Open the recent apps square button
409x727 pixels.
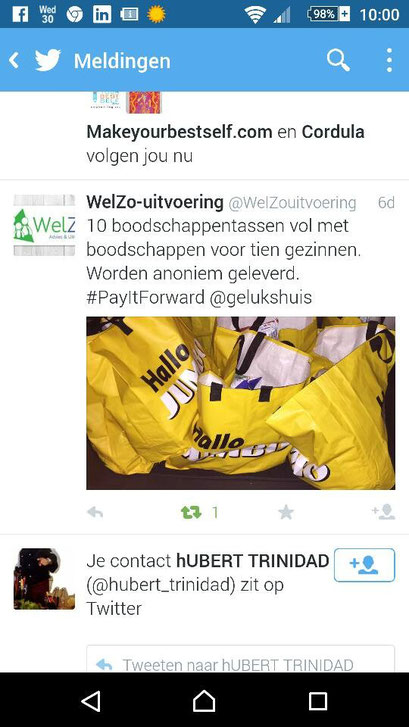(318, 701)
